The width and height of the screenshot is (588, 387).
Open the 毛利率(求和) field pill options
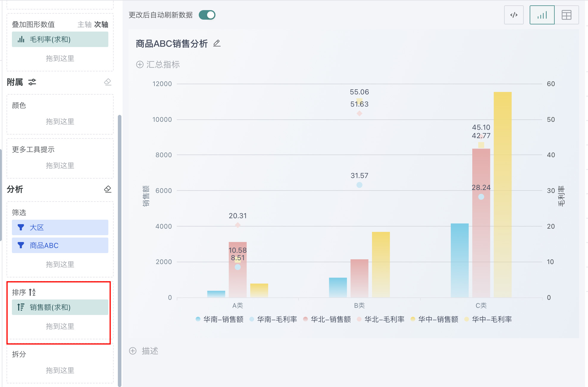pos(60,39)
